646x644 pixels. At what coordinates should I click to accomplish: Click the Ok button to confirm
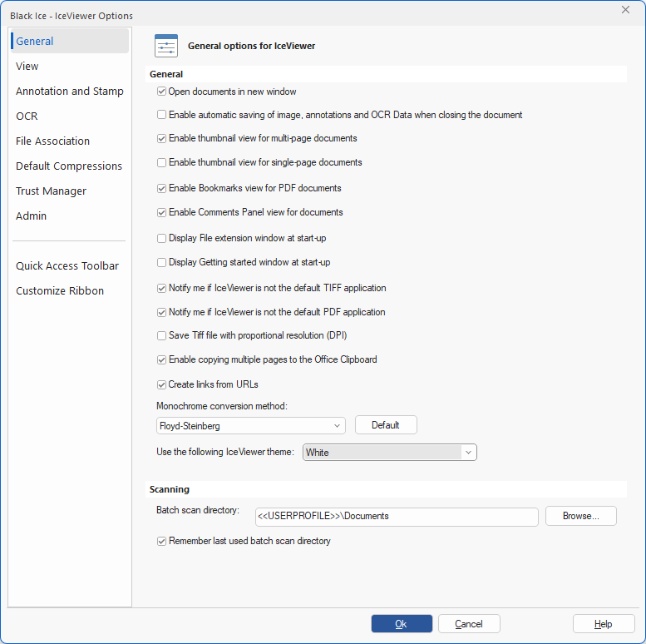[402, 624]
